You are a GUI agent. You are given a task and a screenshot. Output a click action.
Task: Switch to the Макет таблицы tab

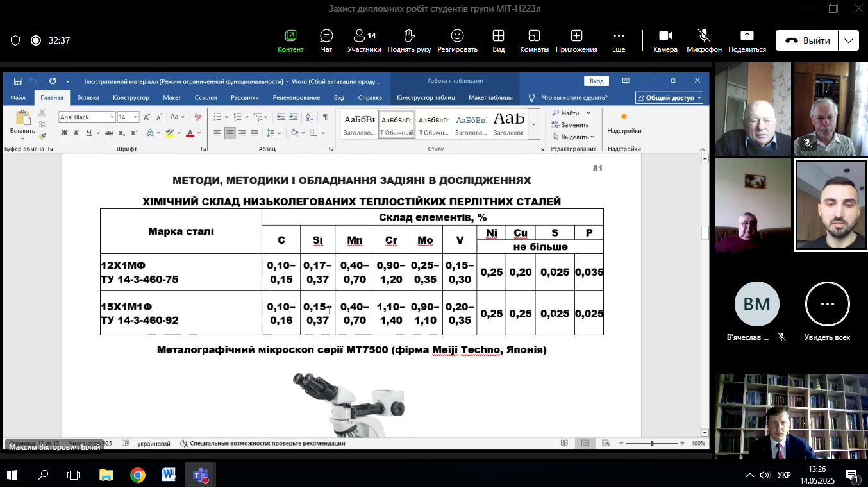point(490,97)
